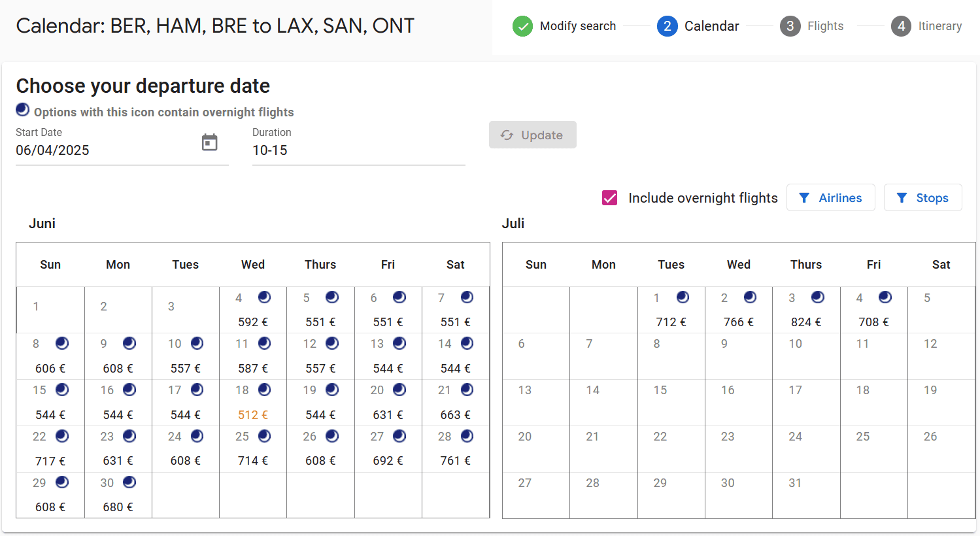Click the moon icon on June 18
The width and height of the screenshot is (980, 536).
264,390
